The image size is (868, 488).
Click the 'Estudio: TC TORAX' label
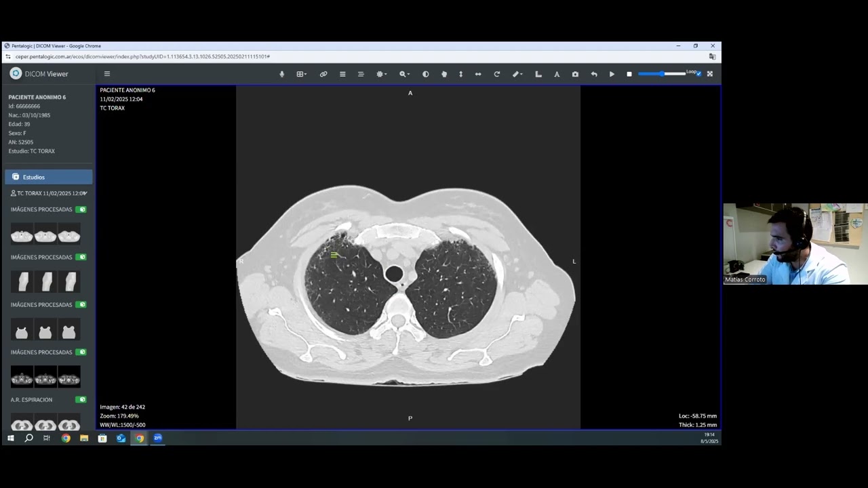point(32,151)
